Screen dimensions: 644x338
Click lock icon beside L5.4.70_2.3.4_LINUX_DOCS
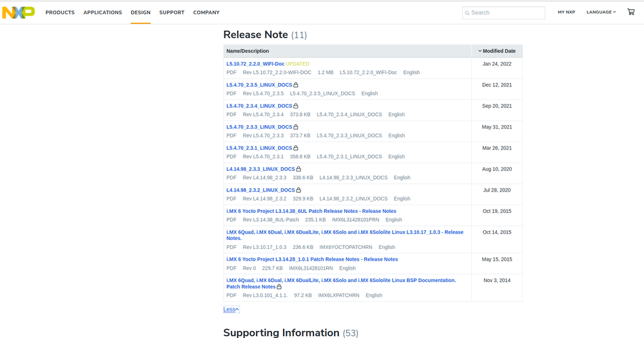click(x=296, y=106)
